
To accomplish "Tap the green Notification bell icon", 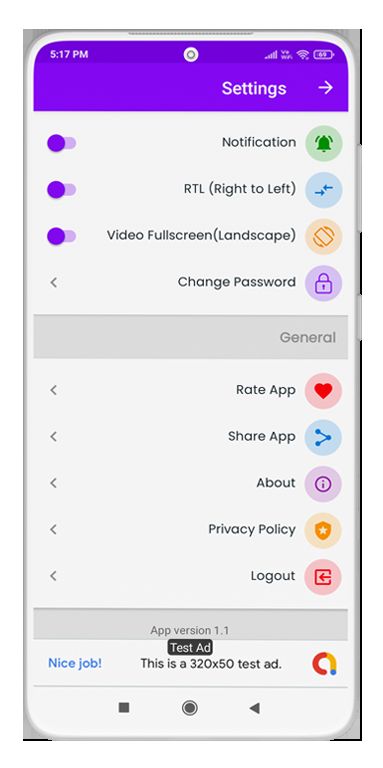I will (x=323, y=143).
